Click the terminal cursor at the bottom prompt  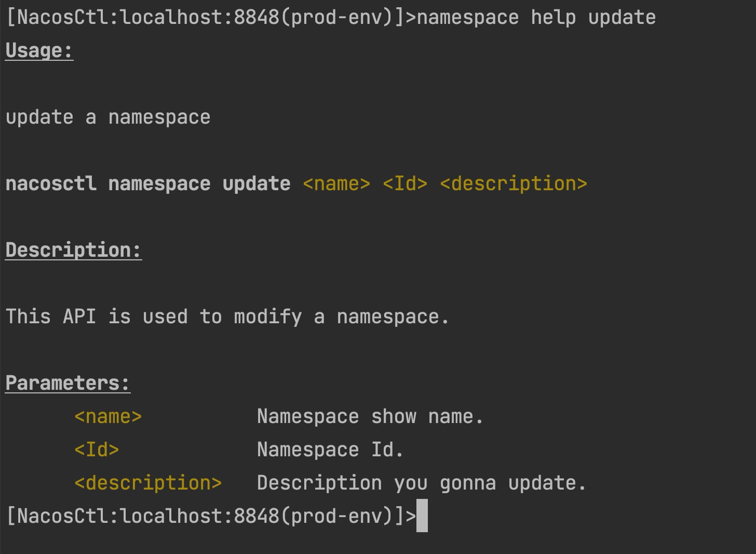(x=422, y=516)
